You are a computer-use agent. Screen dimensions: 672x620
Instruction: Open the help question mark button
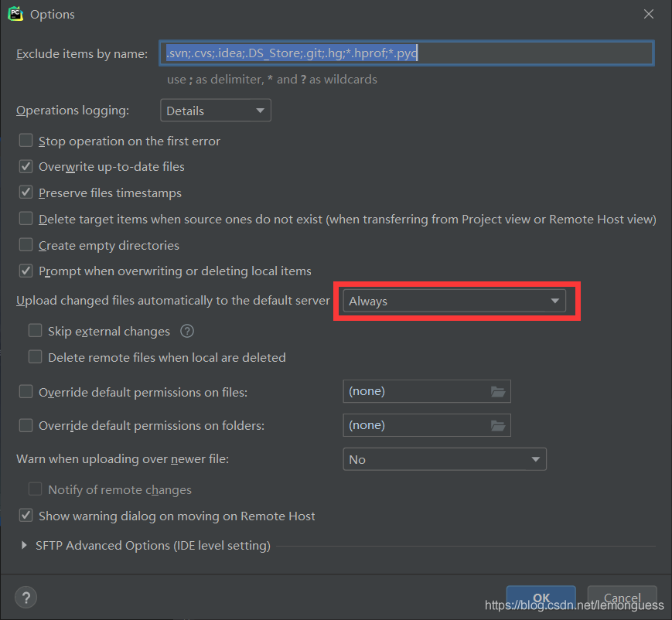[x=26, y=598]
